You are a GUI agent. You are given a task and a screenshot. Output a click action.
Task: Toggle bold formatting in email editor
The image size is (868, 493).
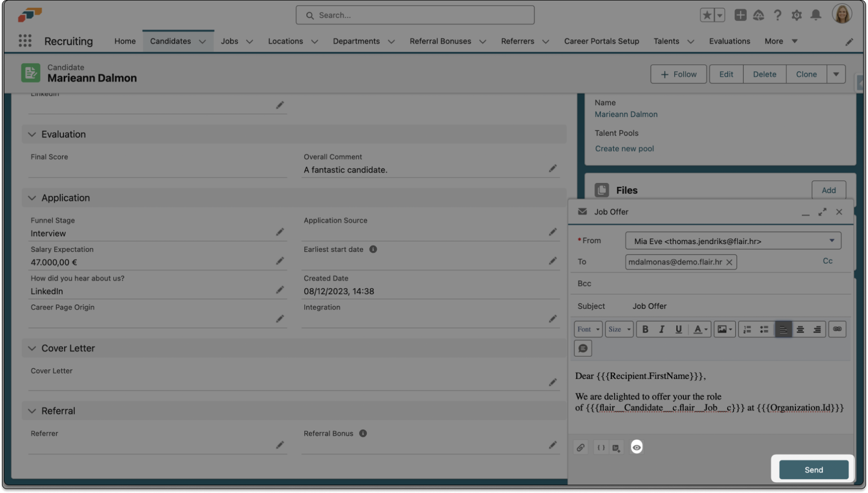point(645,329)
